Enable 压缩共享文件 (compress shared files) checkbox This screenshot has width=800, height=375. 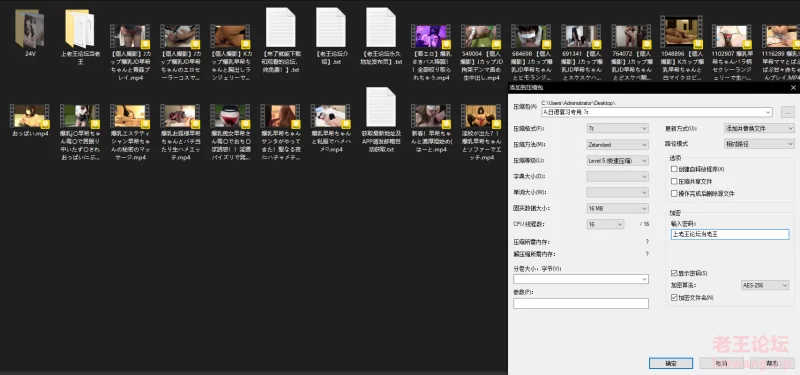[674, 181]
